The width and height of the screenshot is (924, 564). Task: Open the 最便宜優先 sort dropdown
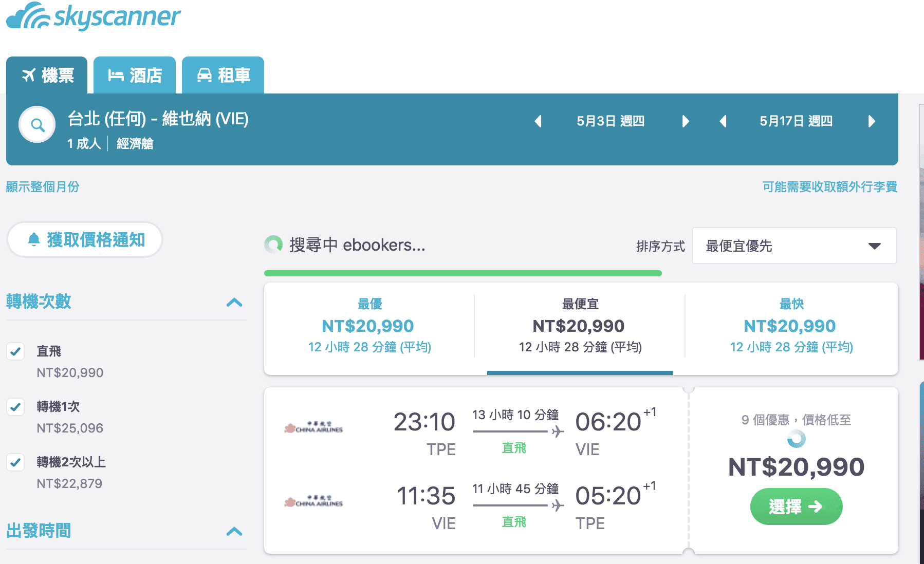coord(794,246)
